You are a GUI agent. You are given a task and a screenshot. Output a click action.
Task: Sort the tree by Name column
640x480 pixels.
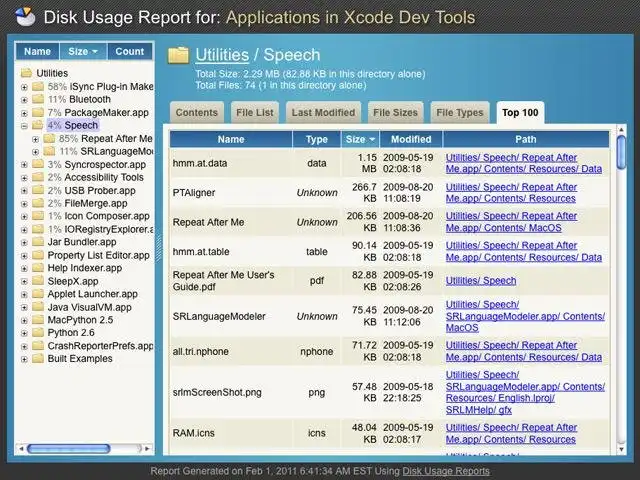click(x=38, y=51)
